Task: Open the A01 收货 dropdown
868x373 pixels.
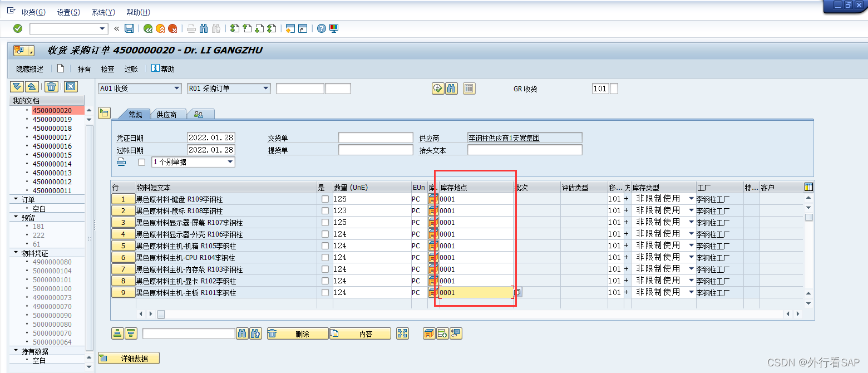Action: [x=177, y=89]
